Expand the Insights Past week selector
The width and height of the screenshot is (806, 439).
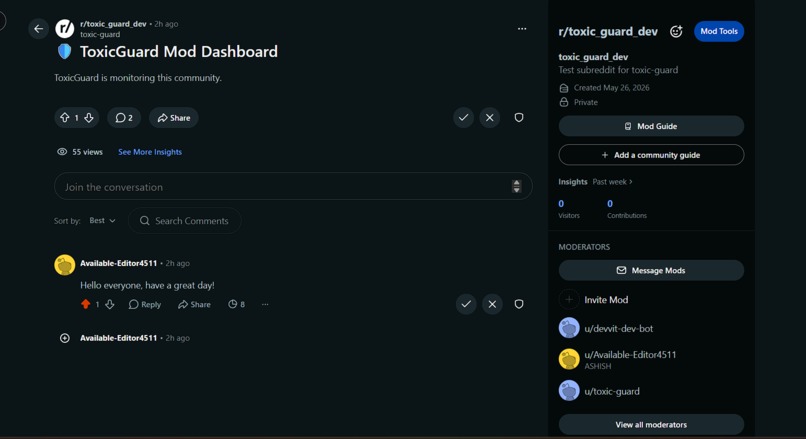point(612,181)
